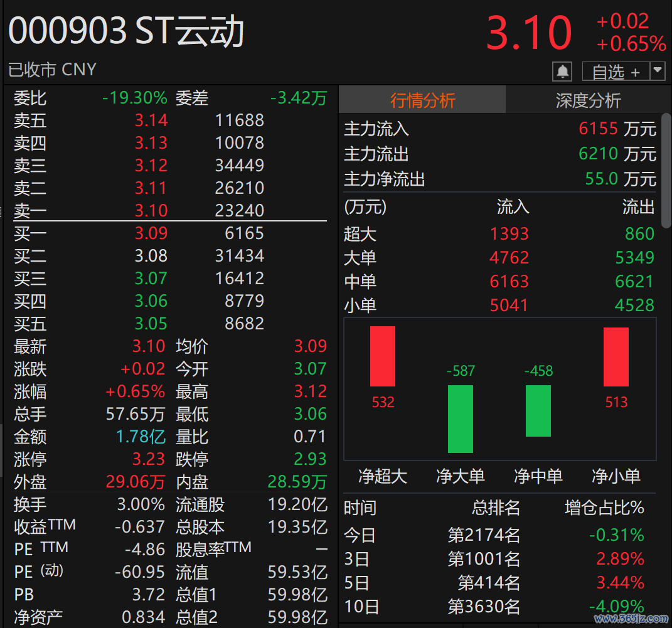Click the stock title 000903 ST云动
Viewport: 672px width, 628px height.
coord(126,31)
